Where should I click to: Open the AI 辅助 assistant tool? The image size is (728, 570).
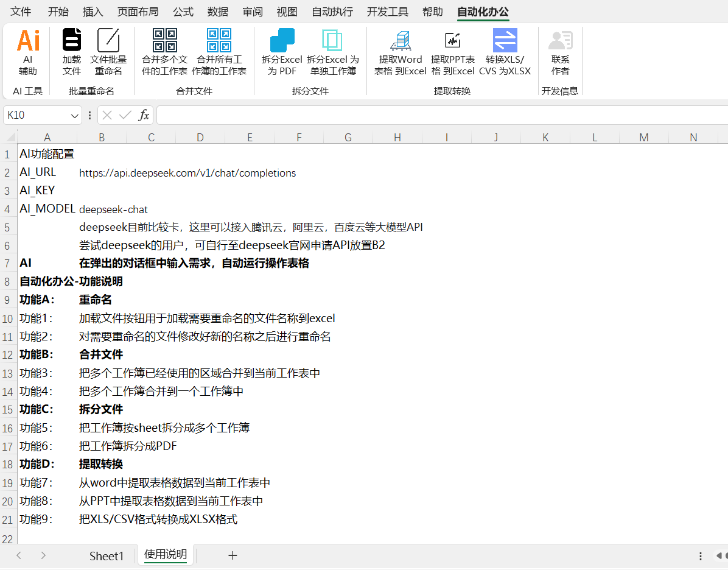pyautogui.click(x=28, y=52)
